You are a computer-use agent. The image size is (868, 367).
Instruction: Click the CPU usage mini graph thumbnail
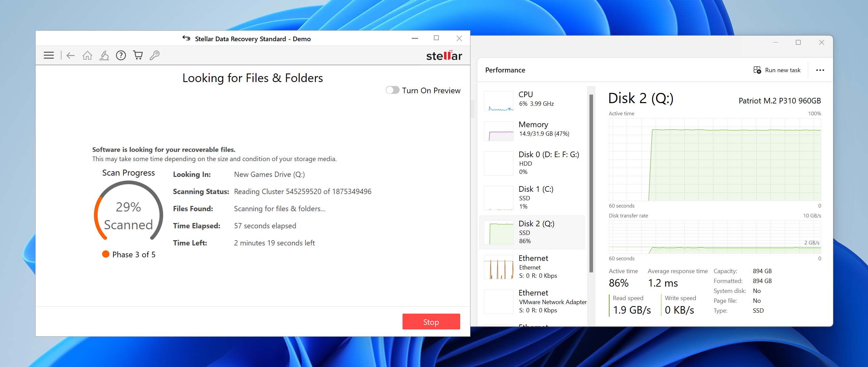point(499,101)
